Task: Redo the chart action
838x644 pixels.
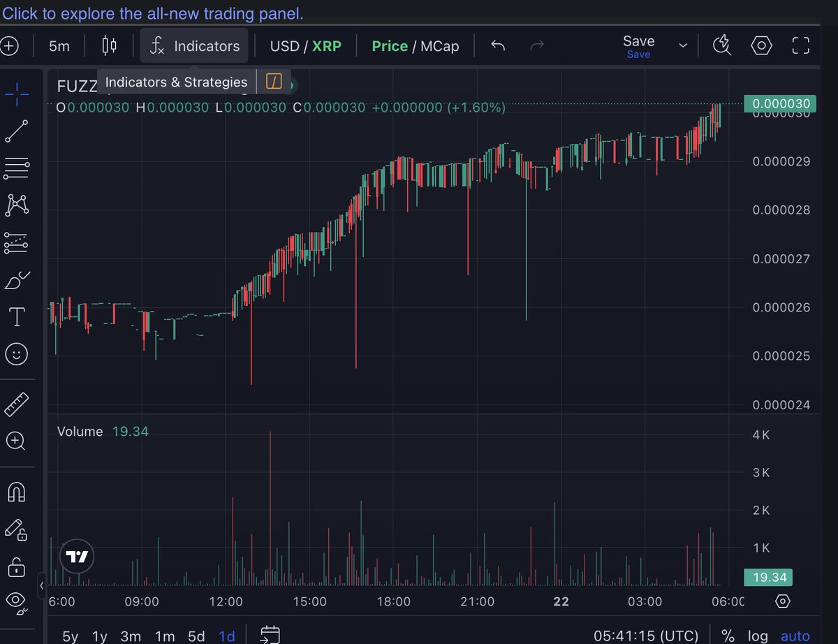Action: 537,46
